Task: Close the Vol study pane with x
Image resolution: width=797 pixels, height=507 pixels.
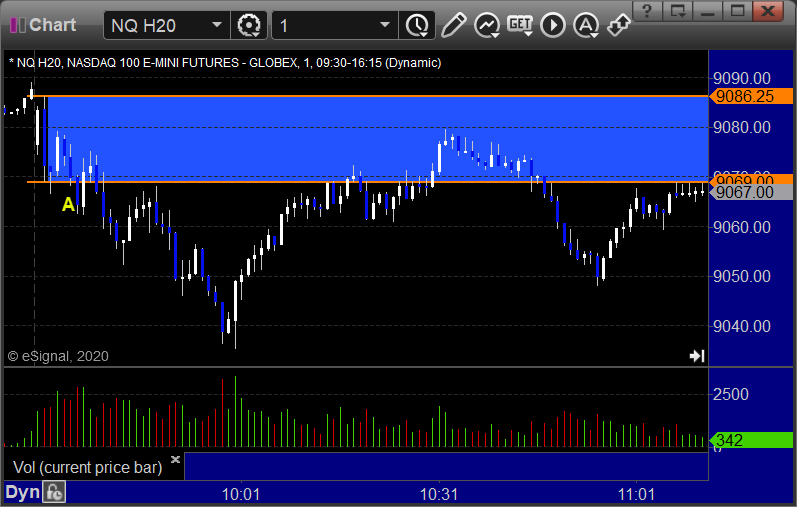Action: click(175, 459)
